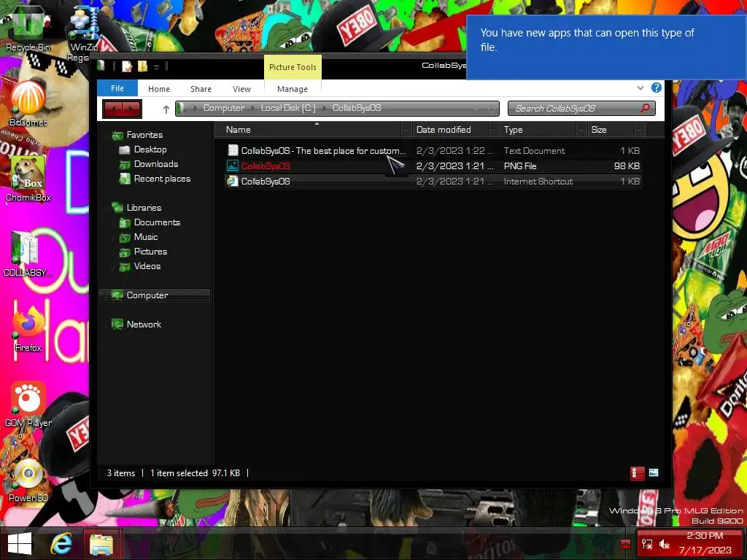The width and height of the screenshot is (747, 560).
Task: Sort files by the Type column
Action: click(538, 130)
